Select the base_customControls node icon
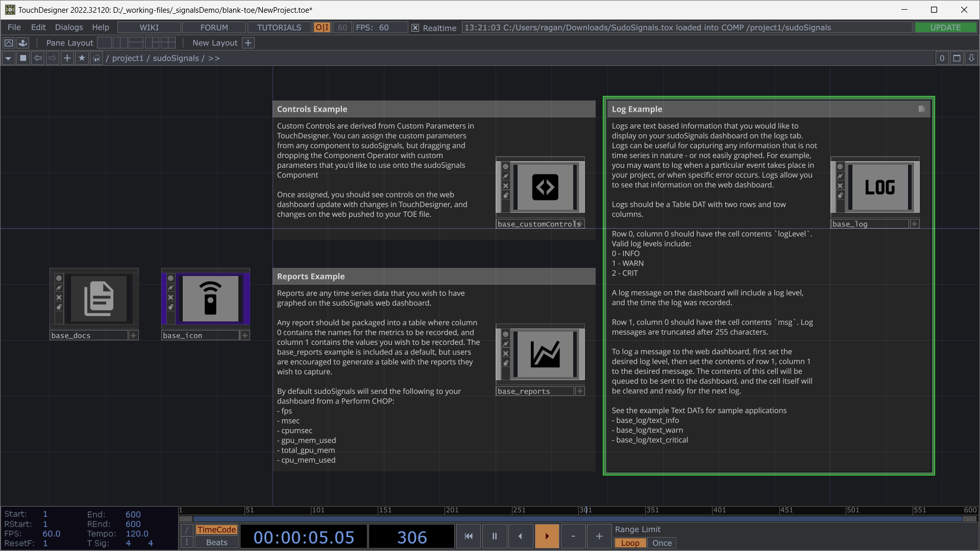Viewport: 980px width, 551px height. click(x=545, y=187)
